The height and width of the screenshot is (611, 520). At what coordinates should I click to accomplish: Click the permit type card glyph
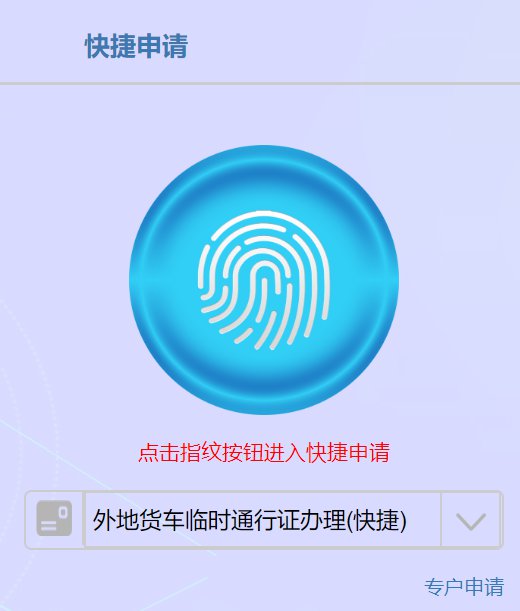click(54, 518)
